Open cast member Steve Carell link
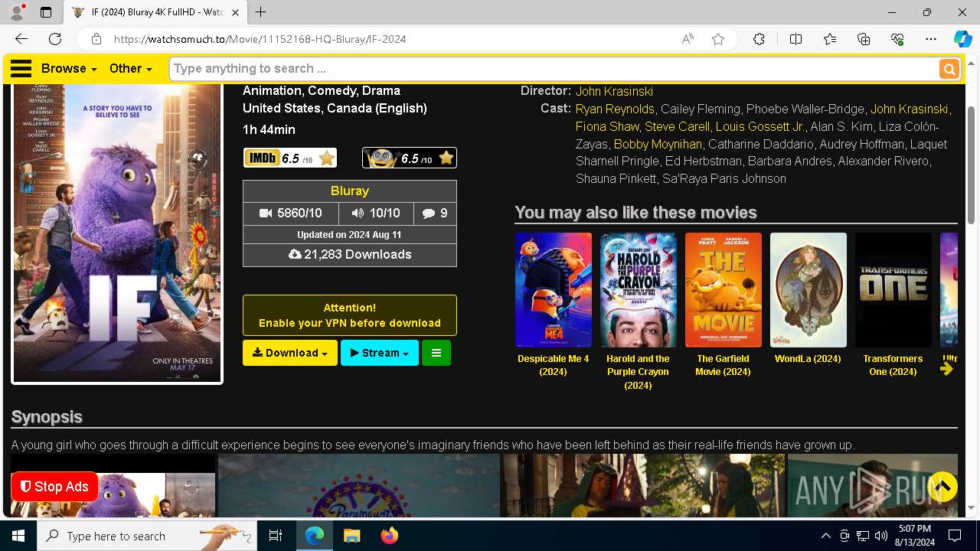Image resolution: width=980 pixels, height=551 pixels. [677, 126]
